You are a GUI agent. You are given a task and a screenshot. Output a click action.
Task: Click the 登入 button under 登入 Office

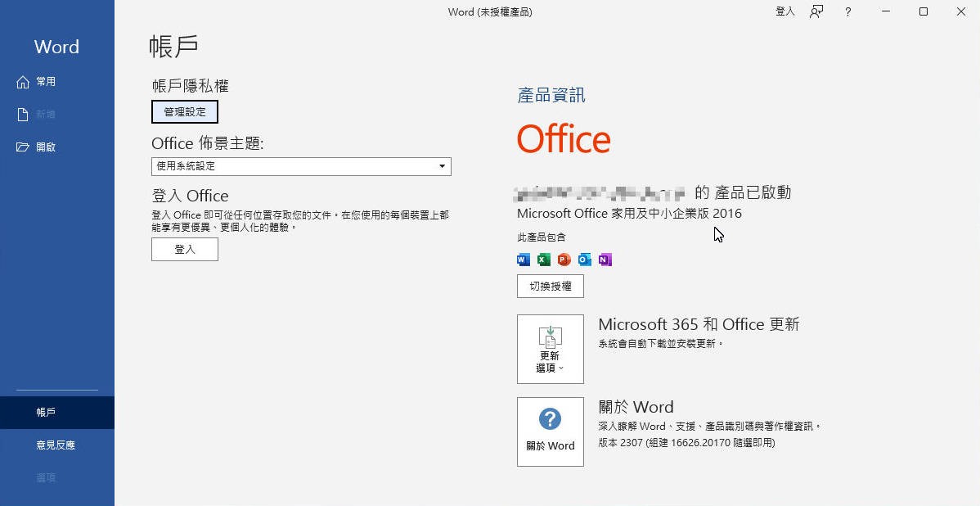184,249
